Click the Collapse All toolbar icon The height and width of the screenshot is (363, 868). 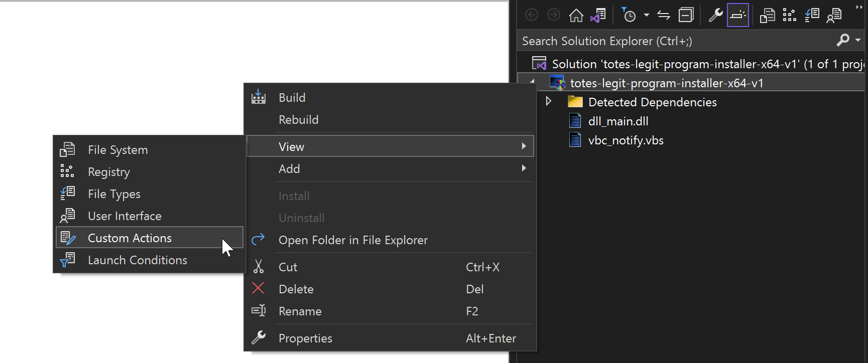pos(686,16)
